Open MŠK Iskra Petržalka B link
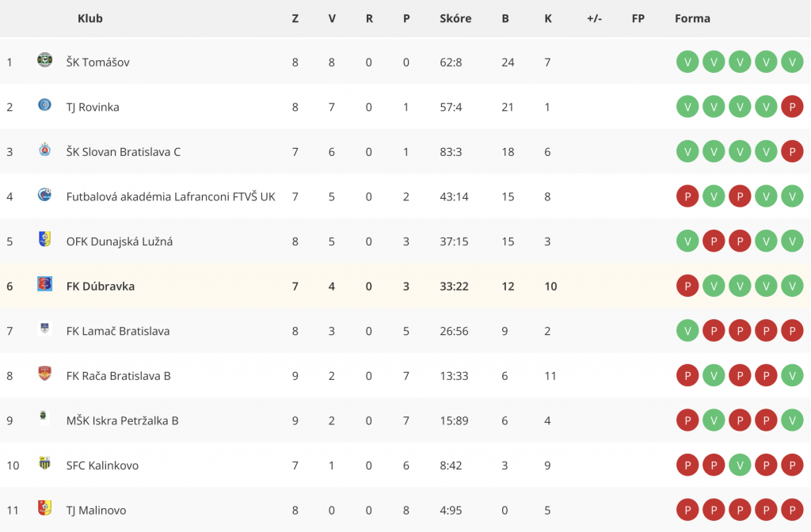The image size is (811, 532). [x=122, y=421]
